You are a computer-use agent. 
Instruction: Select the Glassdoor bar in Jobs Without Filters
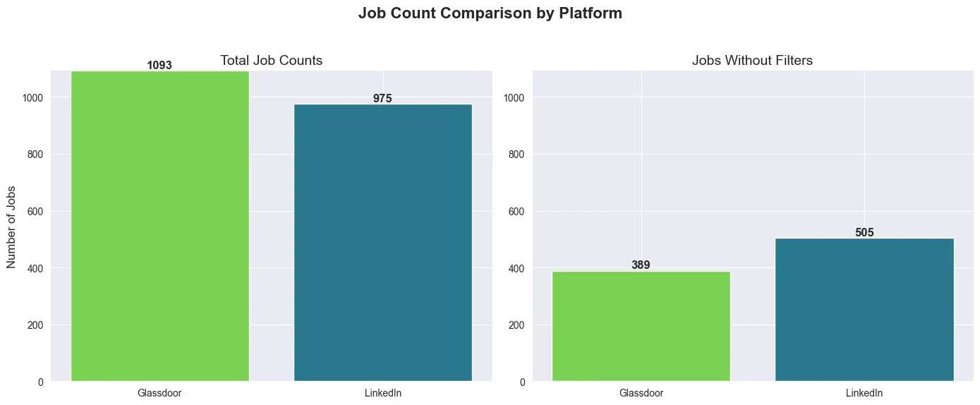(x=641, y=326)
